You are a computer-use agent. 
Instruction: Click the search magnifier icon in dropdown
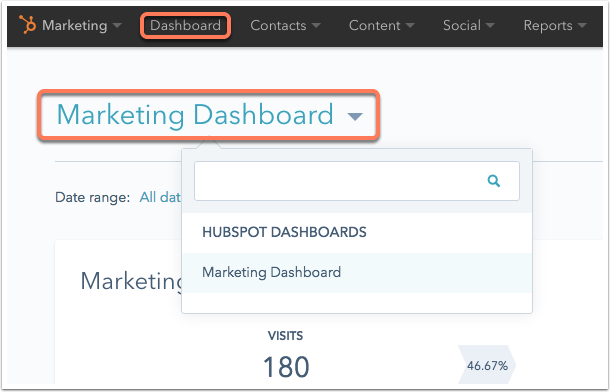(494, 181)
